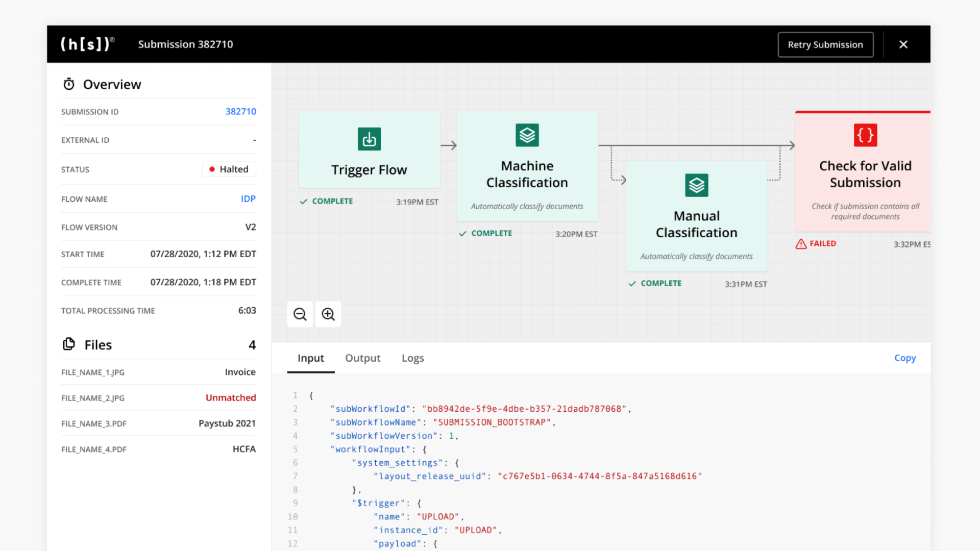
Task: Click the Files documents icon
Action: coord(69,344)
